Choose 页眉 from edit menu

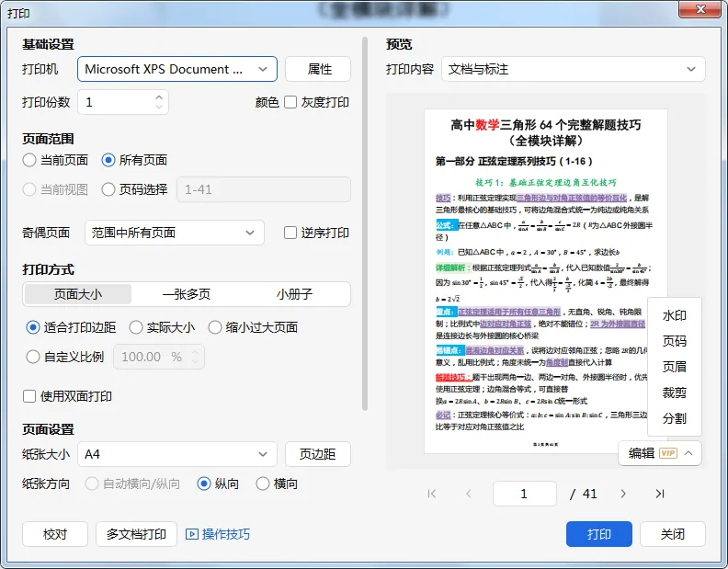tap(674, 367)
